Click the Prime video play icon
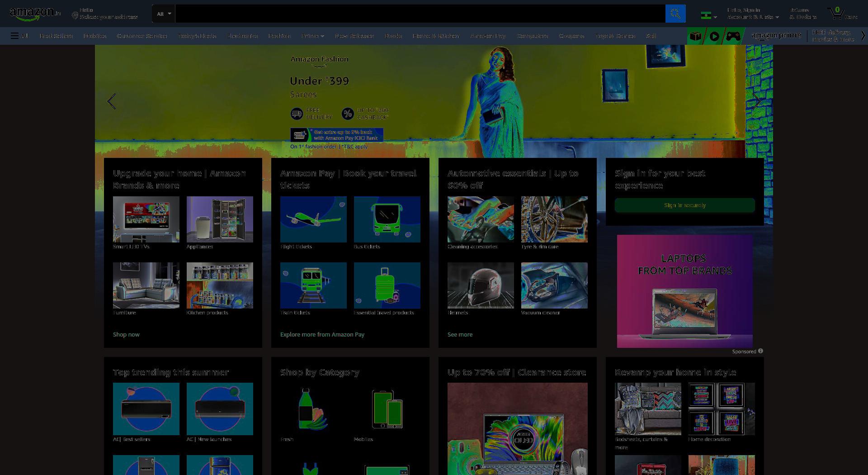This screenshot has height=475, width=868. [x=714, y=36]
